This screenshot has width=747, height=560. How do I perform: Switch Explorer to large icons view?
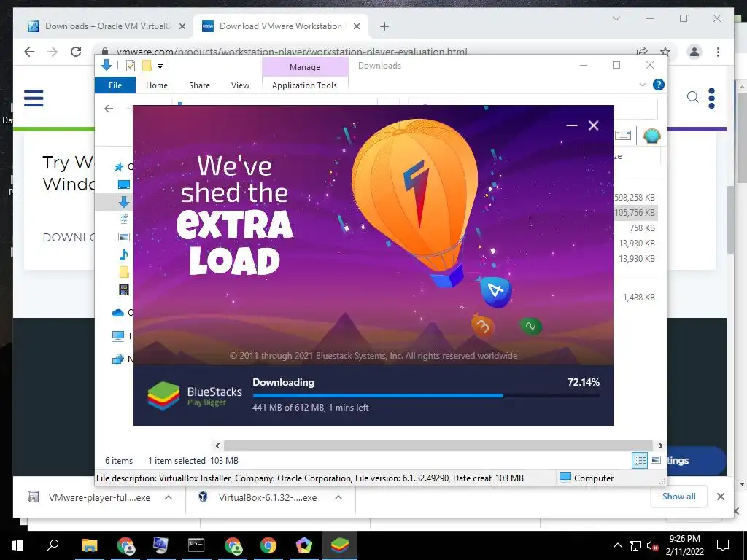click(x=656, y=460)
